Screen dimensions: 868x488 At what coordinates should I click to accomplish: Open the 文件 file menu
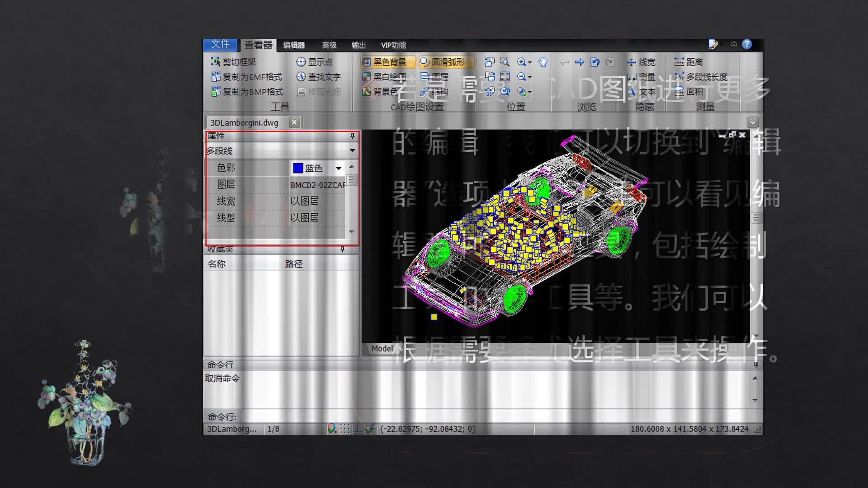click(x=220, y=44)
